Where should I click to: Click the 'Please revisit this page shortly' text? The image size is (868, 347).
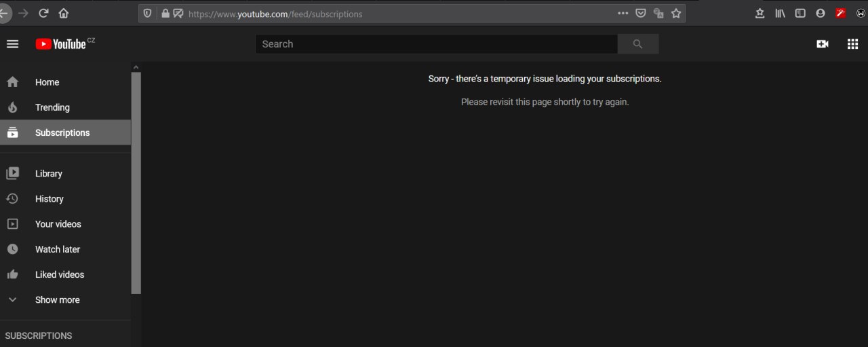click(545, 102)
